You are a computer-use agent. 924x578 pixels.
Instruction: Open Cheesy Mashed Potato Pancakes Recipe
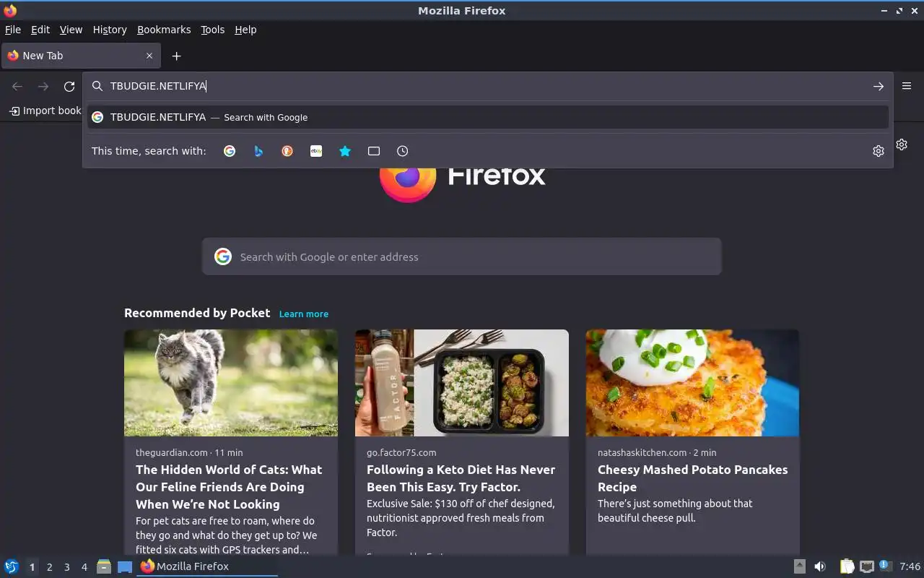click(693, 478)
